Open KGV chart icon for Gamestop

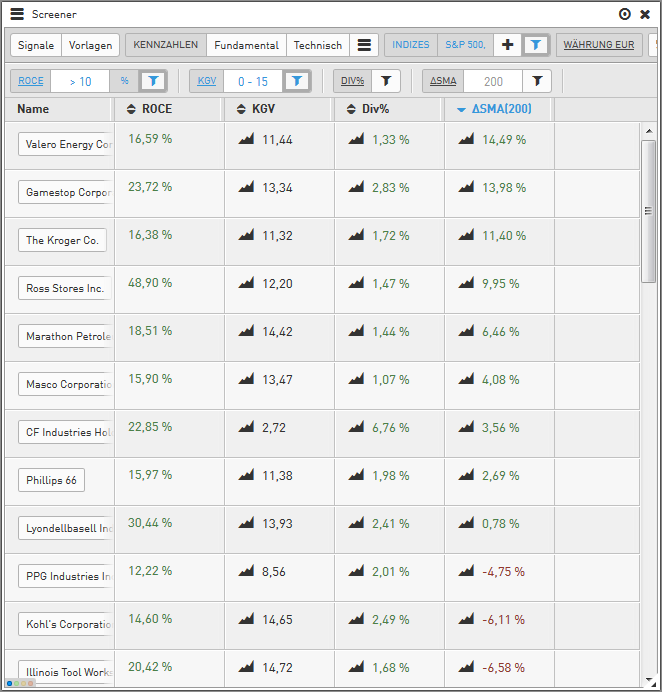tap(246, 187)
